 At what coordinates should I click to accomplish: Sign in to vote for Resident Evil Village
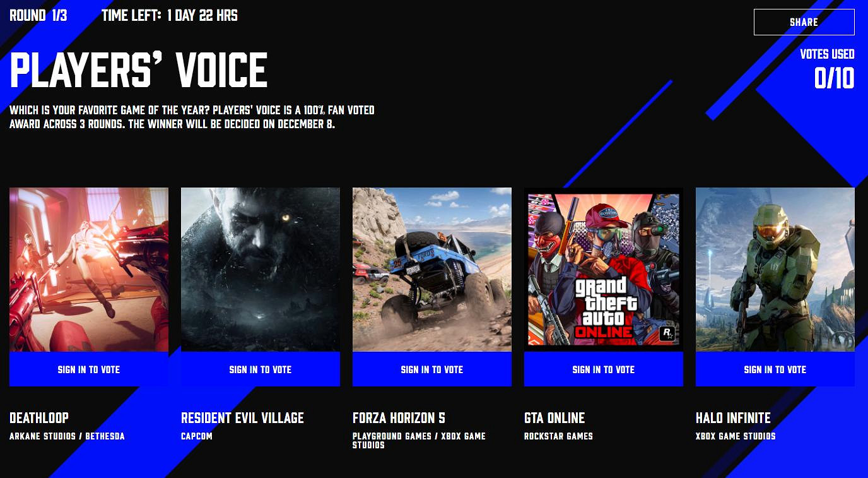point(261,369)
